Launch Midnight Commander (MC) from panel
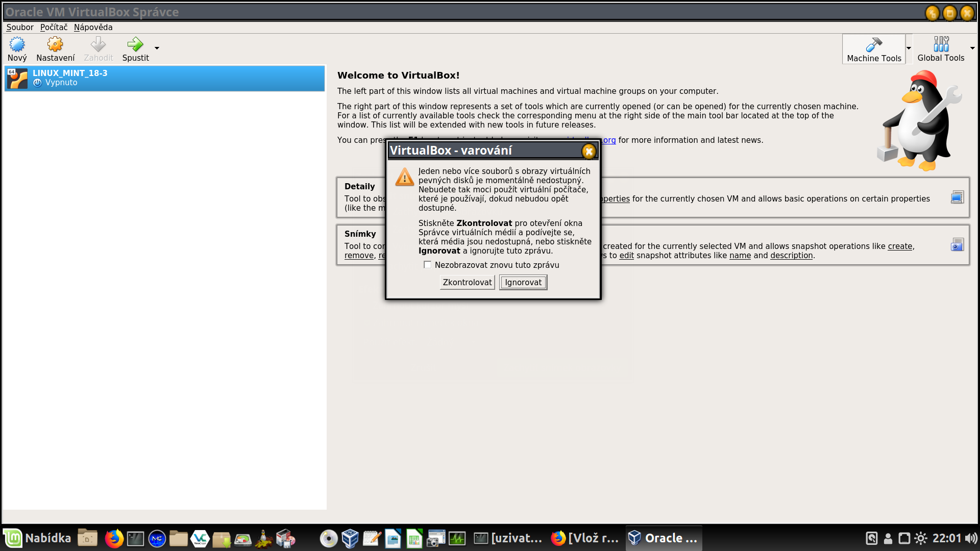Image resolution: width=980 pixels, height=551 pixels. (157, 538)
